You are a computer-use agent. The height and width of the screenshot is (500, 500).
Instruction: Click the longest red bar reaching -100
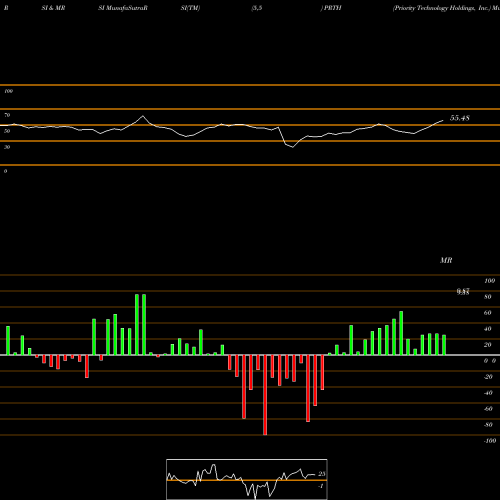[265, 395]
